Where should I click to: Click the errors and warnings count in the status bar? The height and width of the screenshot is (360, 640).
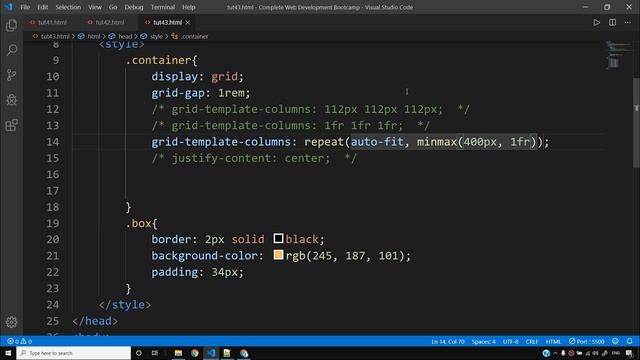tap(19, 341)
